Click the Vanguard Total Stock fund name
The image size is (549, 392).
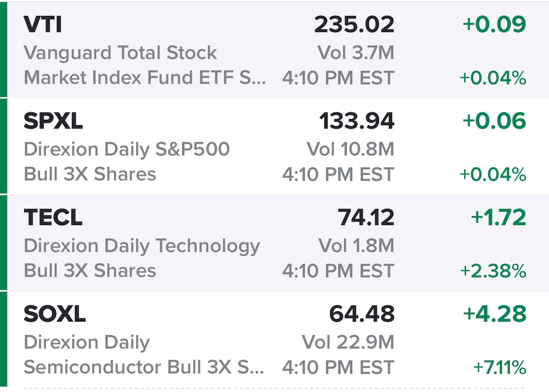[x=120, y=53]
